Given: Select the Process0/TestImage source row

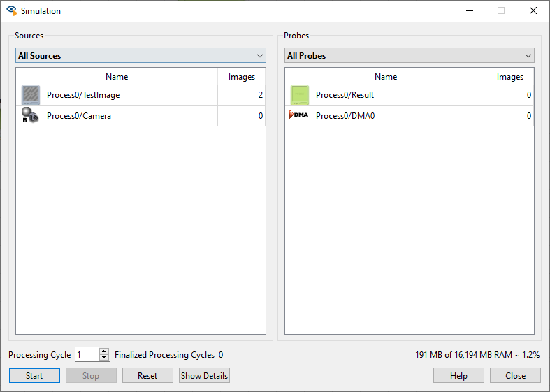Looking at the screenshot, I should [140, 95].
